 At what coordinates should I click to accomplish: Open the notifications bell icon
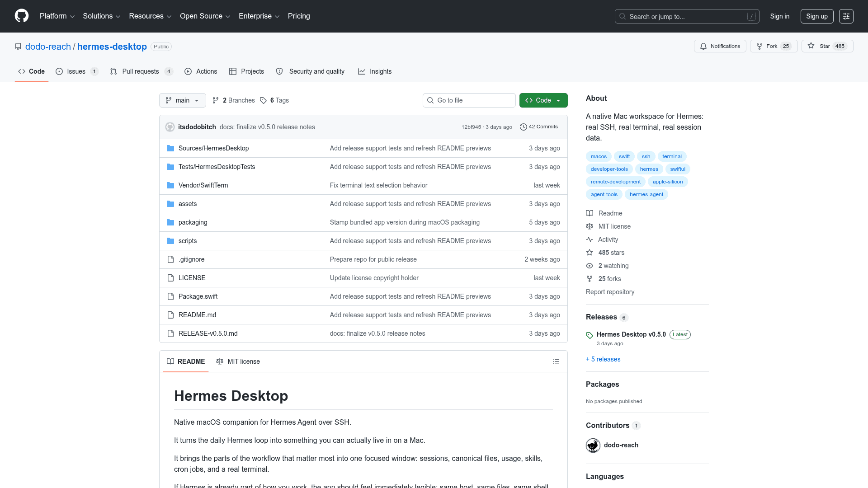coord(703,46)
